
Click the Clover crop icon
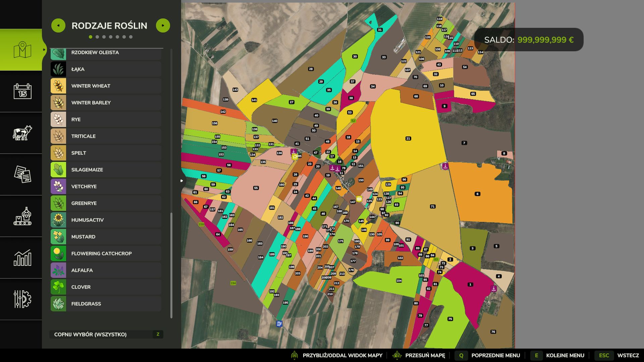coord(58,287)
